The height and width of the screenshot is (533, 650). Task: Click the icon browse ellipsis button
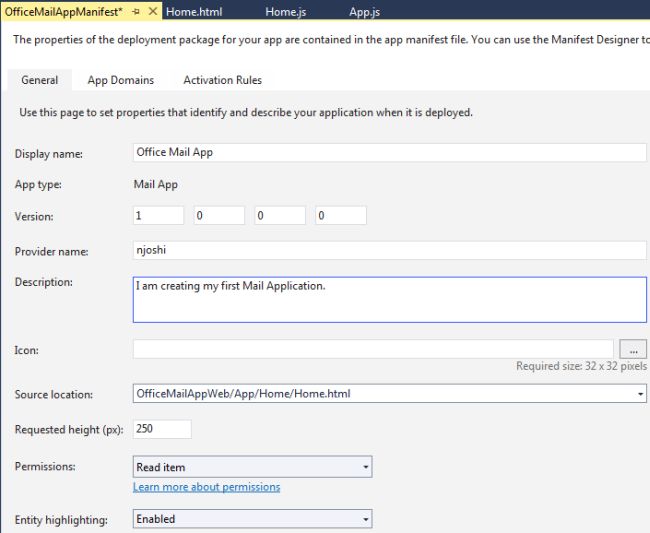633,349
